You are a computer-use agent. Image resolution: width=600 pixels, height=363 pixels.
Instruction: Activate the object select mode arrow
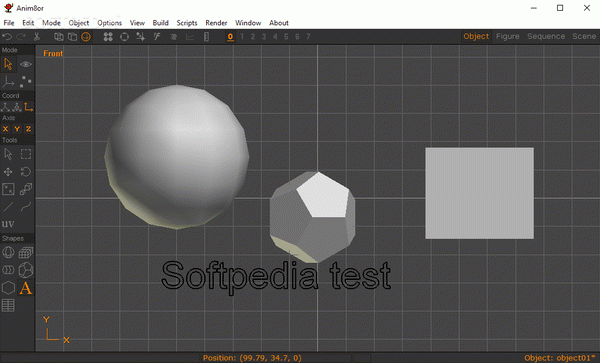coord(8,64)
